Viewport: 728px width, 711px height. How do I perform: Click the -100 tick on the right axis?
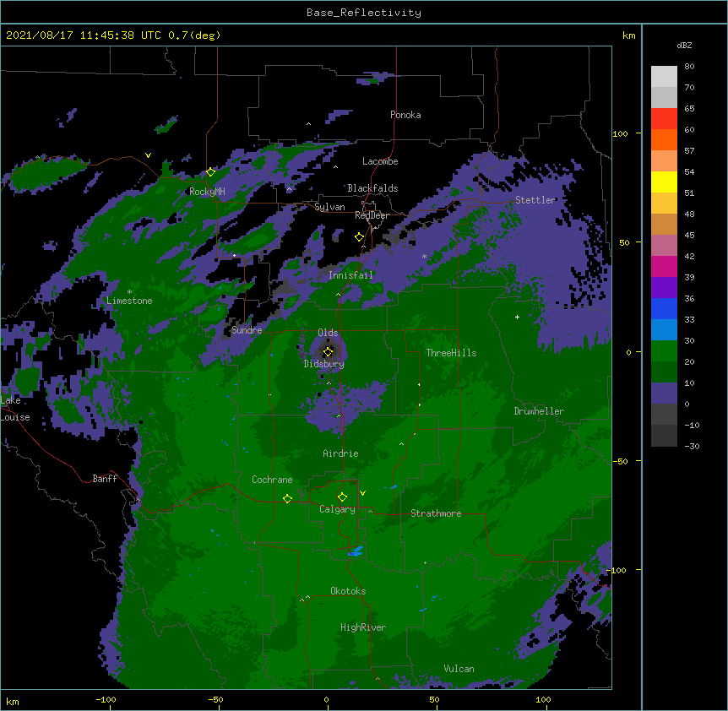pos(617,570)
